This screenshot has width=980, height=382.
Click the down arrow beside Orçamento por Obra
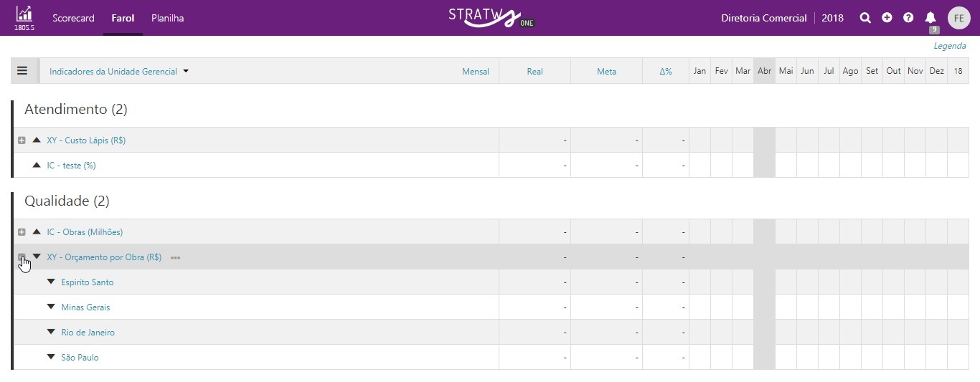37,257
